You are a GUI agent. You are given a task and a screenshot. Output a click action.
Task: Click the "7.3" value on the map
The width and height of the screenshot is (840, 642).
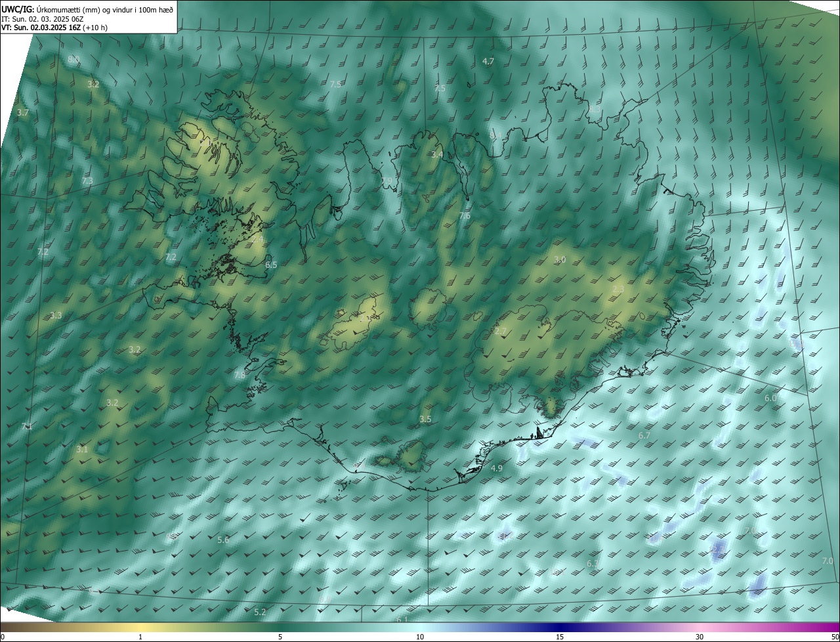tap(87, 181)
